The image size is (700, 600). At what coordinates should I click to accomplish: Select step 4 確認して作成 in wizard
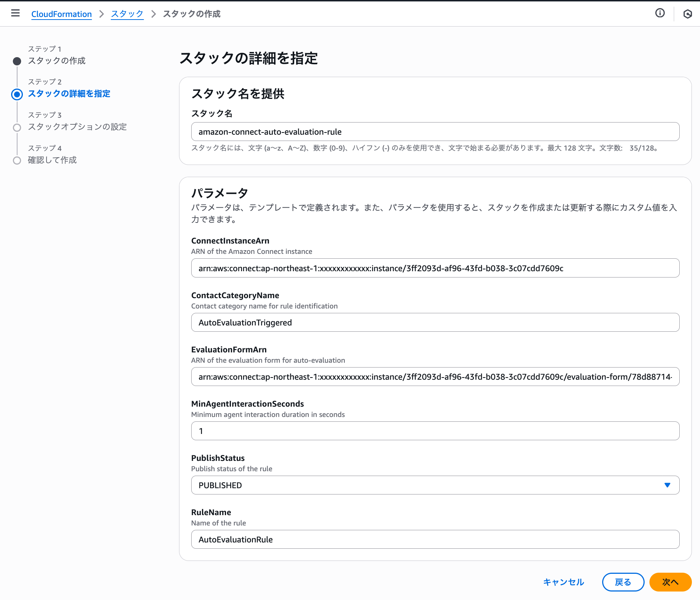click(x=52, y=160)
